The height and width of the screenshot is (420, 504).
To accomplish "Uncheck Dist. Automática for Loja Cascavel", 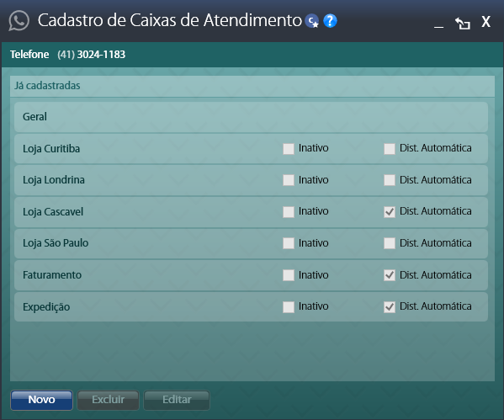I will coord(390,212).
